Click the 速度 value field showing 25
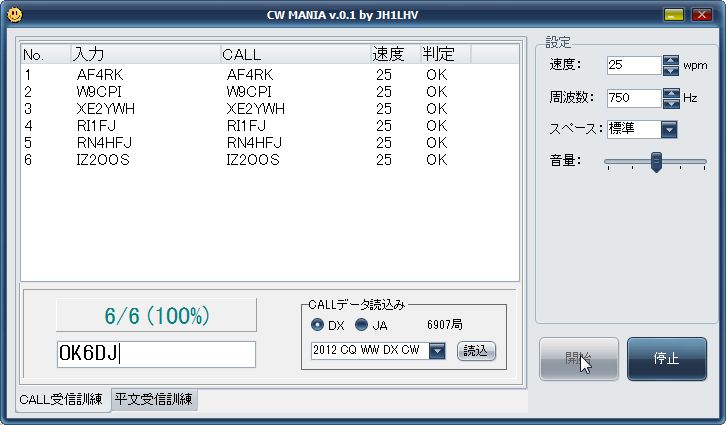Screen dimensions: 726x425 coord(634,65)
